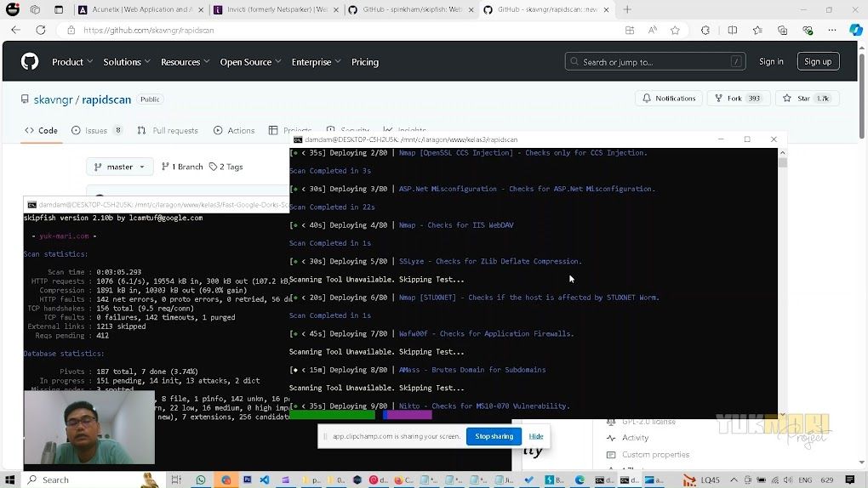Screen dimensions: 868x488
Task: Open the Edge profile icon
Action: (12, 9)
